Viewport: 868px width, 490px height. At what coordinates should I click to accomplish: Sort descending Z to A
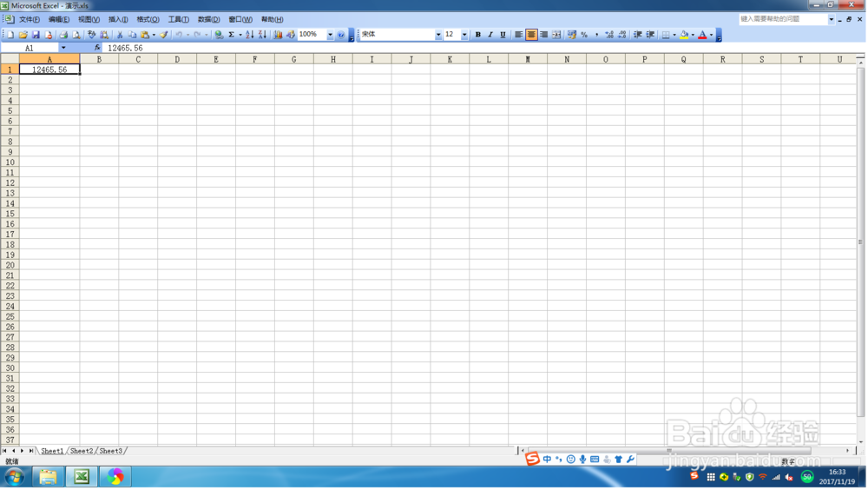[262, 35]
